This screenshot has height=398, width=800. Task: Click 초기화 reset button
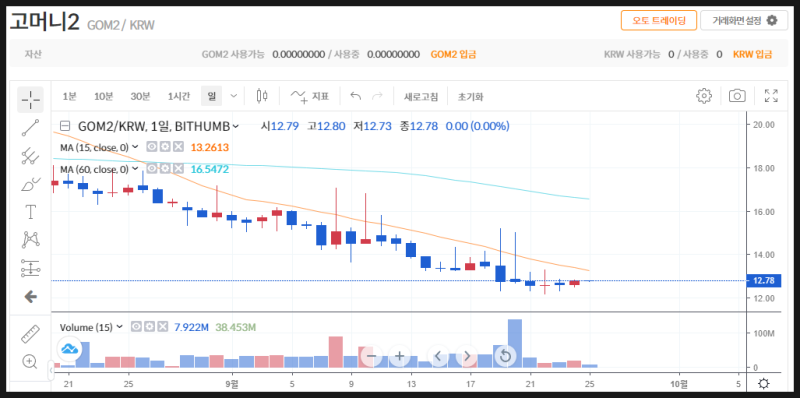point(470,96)
